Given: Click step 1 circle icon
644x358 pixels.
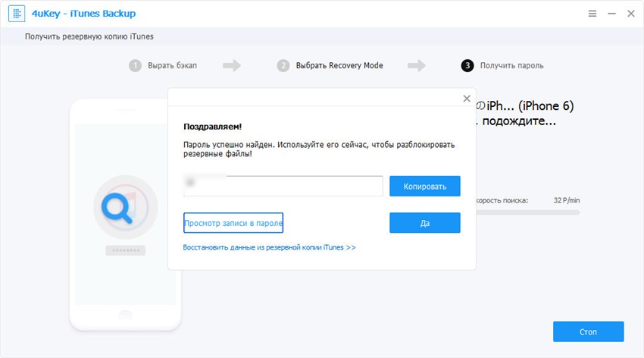Looking at the screenshot, I should (x=135, y=66).
